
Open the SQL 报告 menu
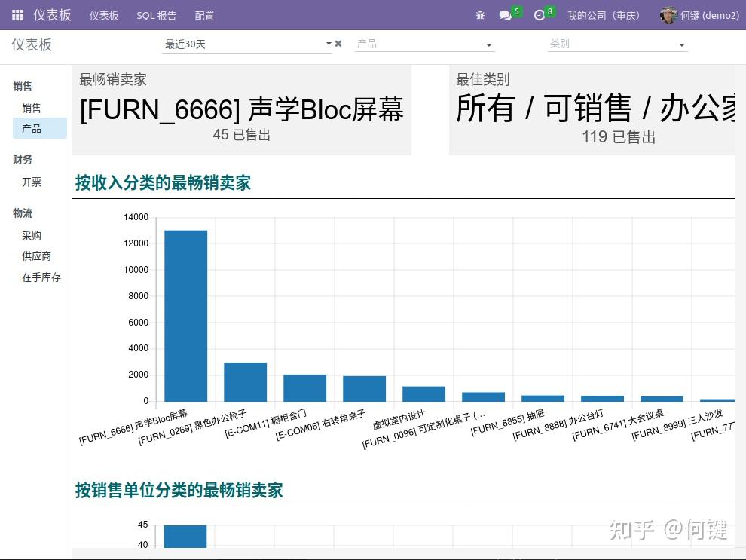156,15
